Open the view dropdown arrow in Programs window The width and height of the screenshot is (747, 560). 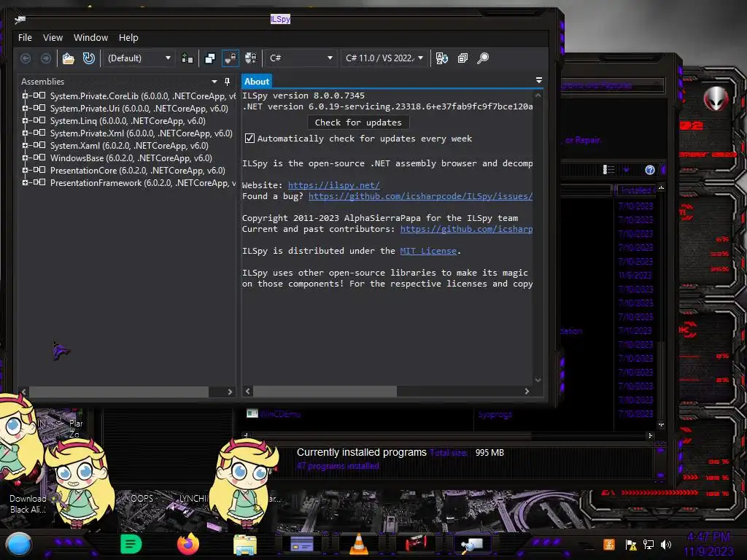[626, 170]
